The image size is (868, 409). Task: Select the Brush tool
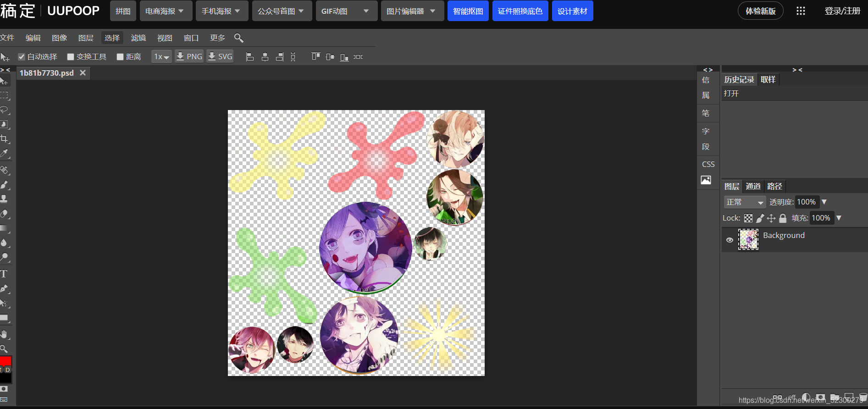click(x=4, y=184)
